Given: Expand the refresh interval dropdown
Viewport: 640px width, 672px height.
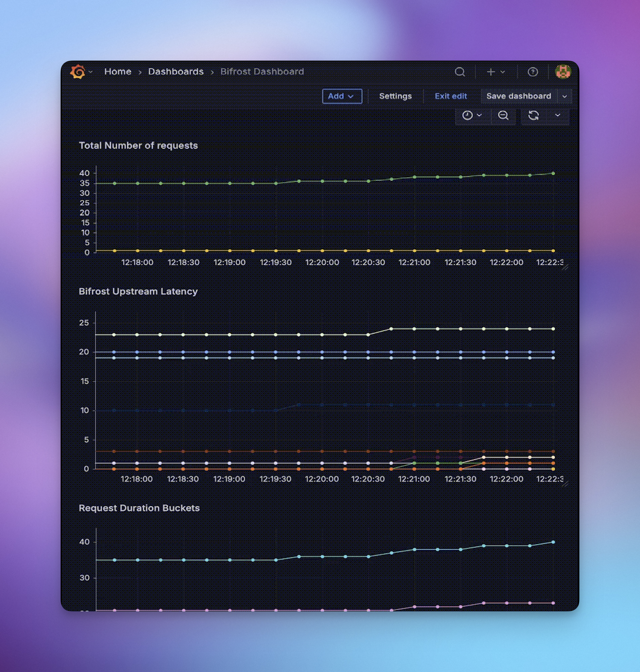Looking at the screenshot, I should [557, 115].
